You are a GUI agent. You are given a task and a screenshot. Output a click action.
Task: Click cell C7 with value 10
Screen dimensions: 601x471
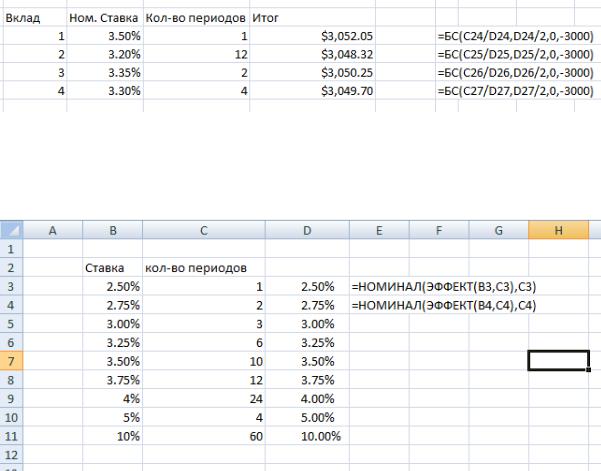point(204,361)
